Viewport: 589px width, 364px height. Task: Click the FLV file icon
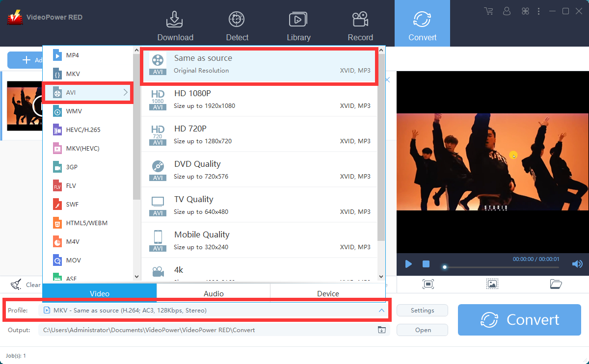click(x=57, y=186)
